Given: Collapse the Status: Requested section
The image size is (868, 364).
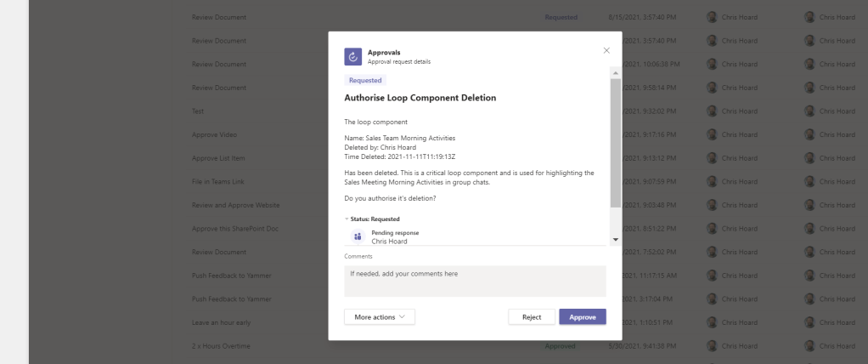Looking at the screenshot, I should [x=347, y=219].
